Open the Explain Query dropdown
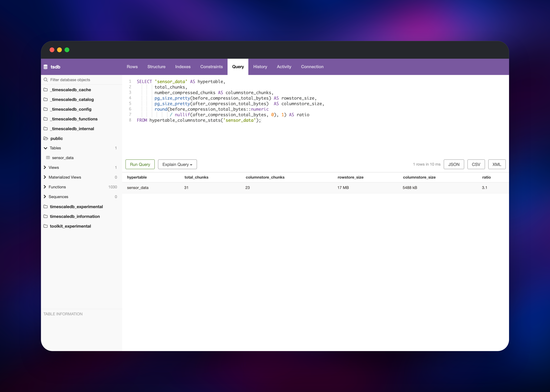550x392 pixels. pos(177,164)
